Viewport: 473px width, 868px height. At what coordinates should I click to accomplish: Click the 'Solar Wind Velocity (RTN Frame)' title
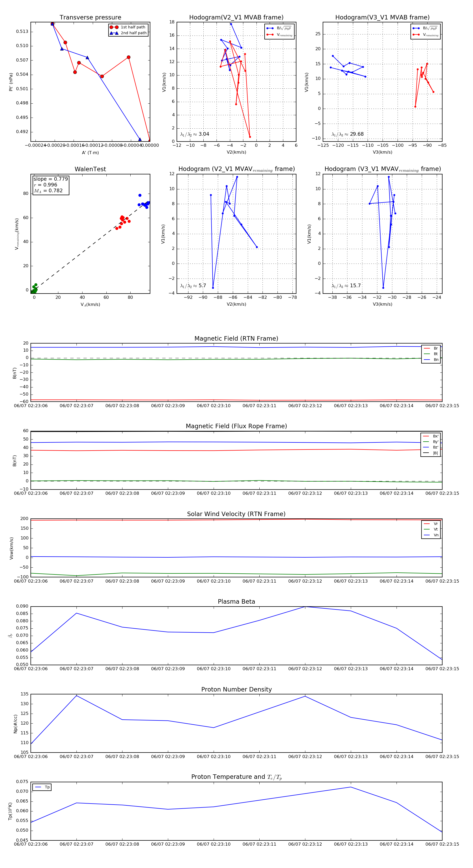tap(236, 514)
